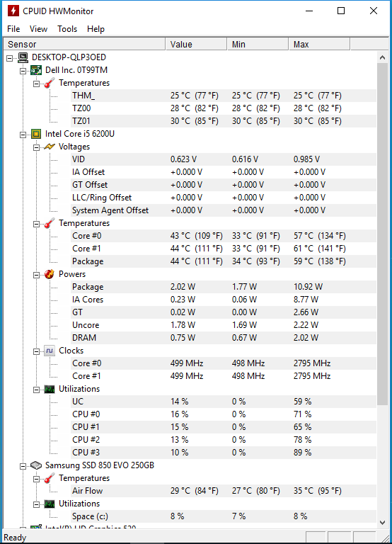The width and height of the screenshot is (392, 544).
Task: Click the CPU Utilizations graph icon
Action: [x=50, y=389]
